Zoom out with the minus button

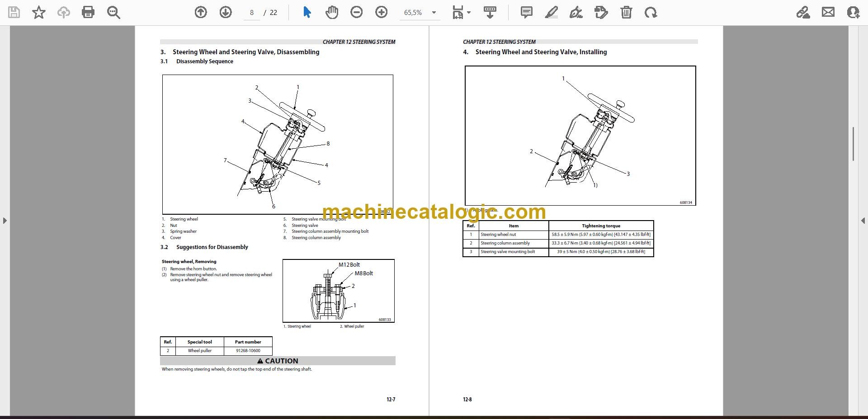coord(357,12)
